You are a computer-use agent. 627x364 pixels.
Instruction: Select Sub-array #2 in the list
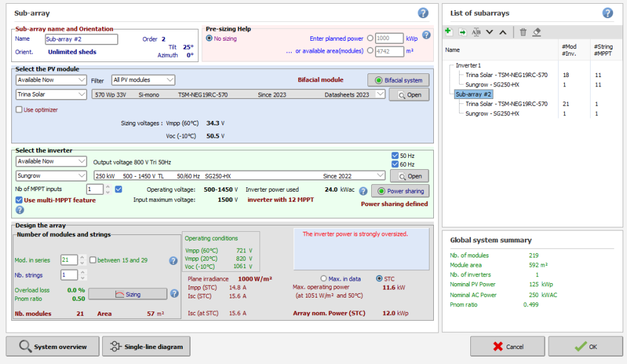[473, 94]
